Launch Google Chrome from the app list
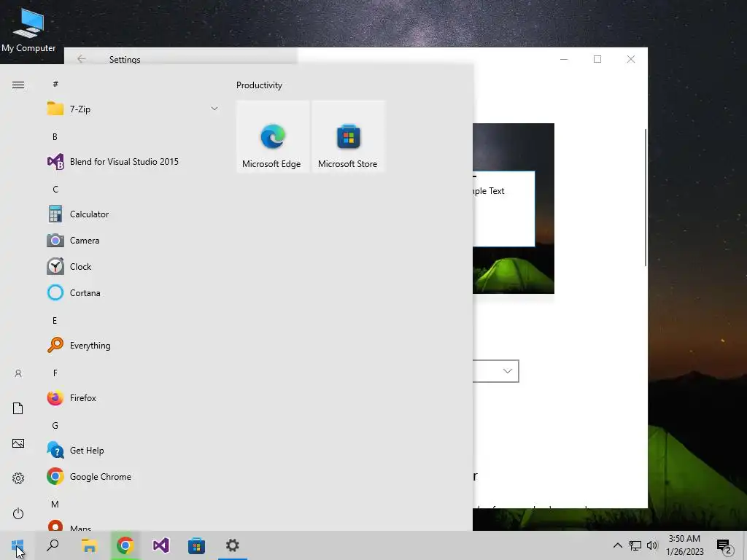Screen dimensions: 747x560 tap(133, 477)
